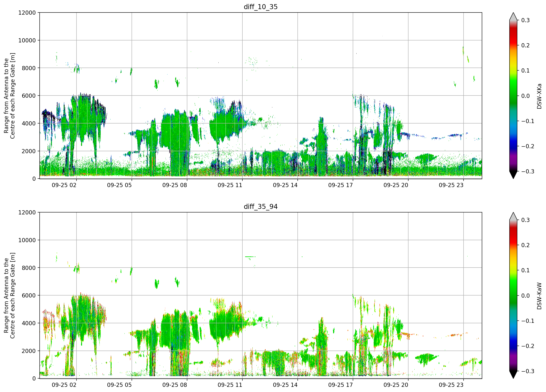546x392 pixels.
Task: Click "09-25 23" tick under top plot
Action: (x=451, y=185)
